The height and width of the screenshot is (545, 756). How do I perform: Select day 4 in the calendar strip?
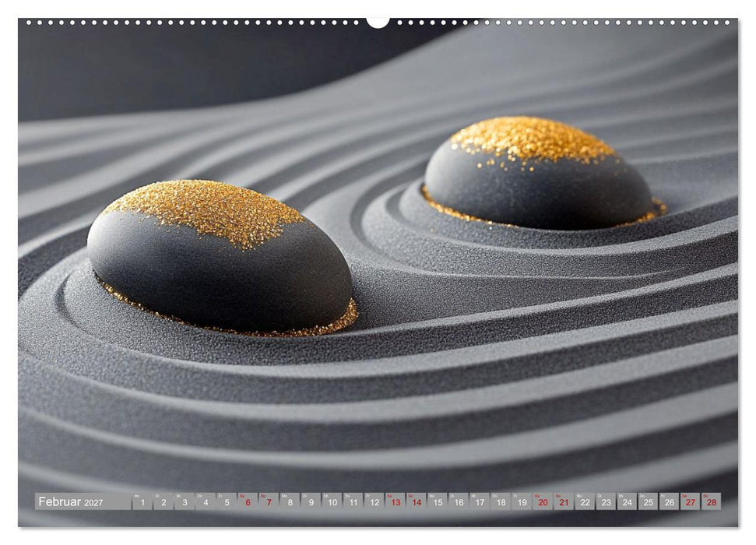[x=206, y=501]
